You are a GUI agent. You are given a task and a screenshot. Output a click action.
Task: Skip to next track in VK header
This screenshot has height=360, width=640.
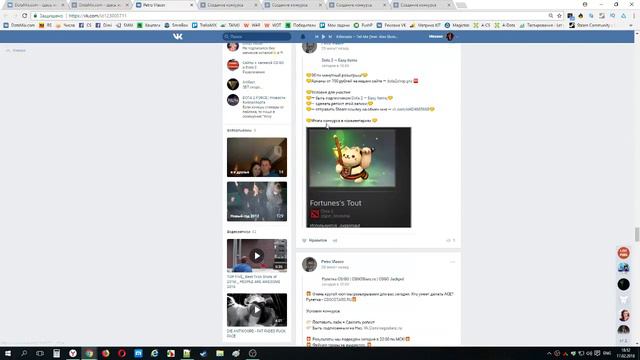(x=330, y=36)
